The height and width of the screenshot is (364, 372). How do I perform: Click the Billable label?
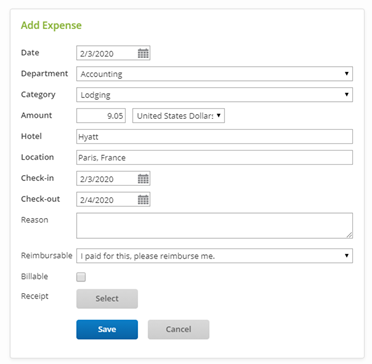[x=34, y=276]
